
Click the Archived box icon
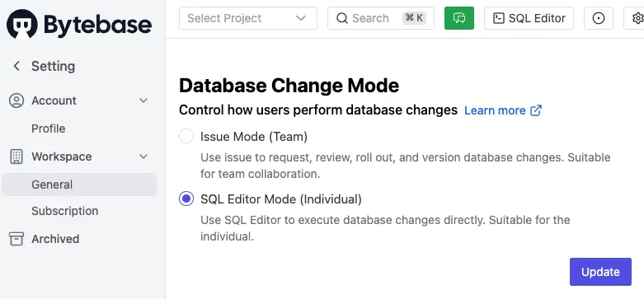[16, 239]
